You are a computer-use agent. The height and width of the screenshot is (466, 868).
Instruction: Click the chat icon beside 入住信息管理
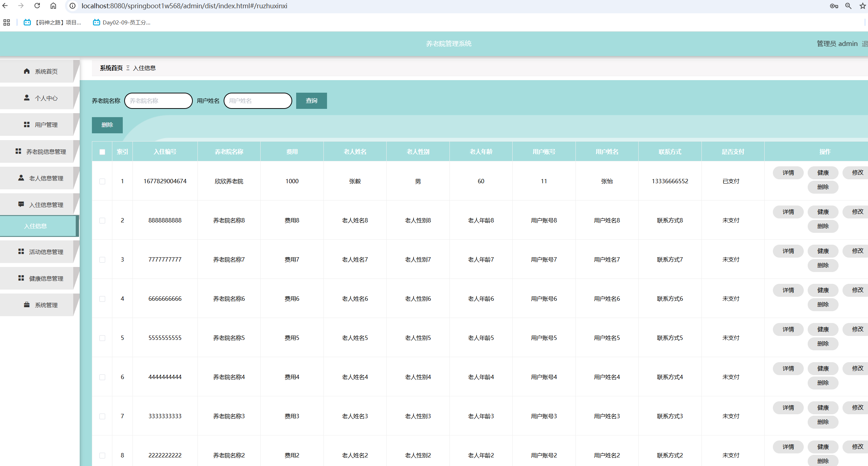point(21,204)
